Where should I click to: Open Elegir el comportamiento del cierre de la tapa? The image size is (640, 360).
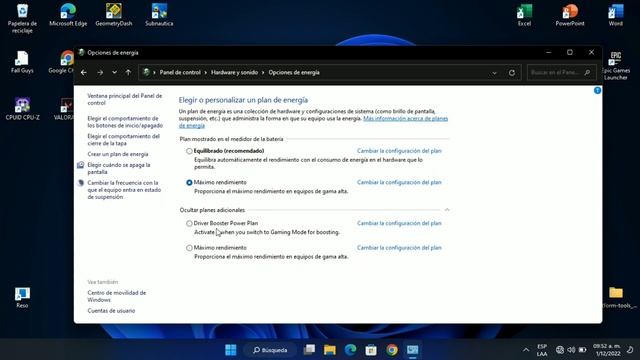123,140
